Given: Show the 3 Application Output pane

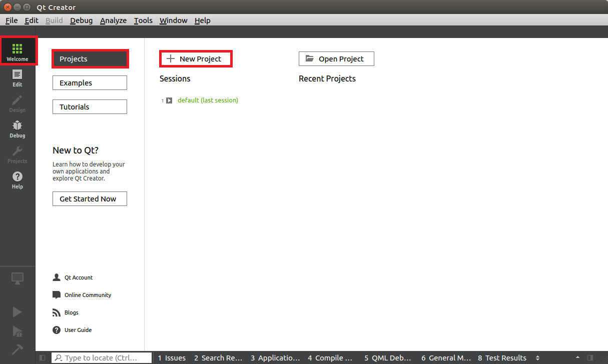Looking at the screenshot, I should point(275,358).
